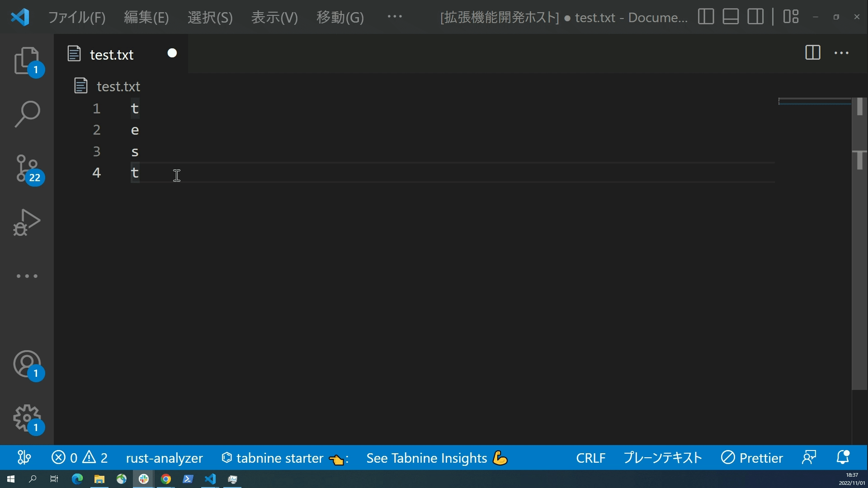Place cursor on letter s in line 3

click(135, 152)
